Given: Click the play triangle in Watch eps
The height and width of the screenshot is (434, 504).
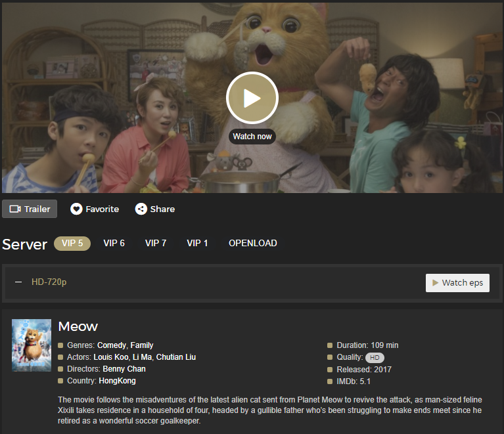Looking at the screenshot, I should 435,283.
